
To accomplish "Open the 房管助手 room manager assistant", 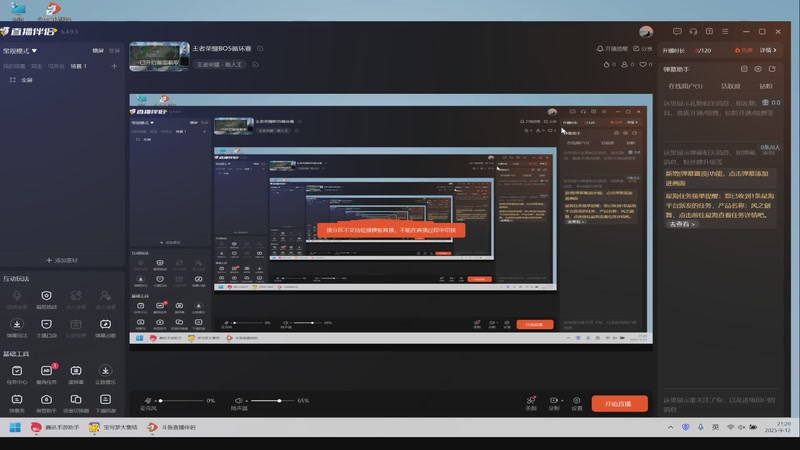I will (x=46, y=399).
